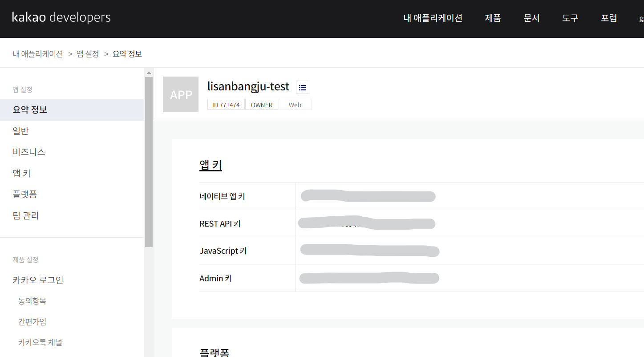Click the sidebar scrollbar up arrow
This screenshot has height=357, width=644.
(149, 73)
